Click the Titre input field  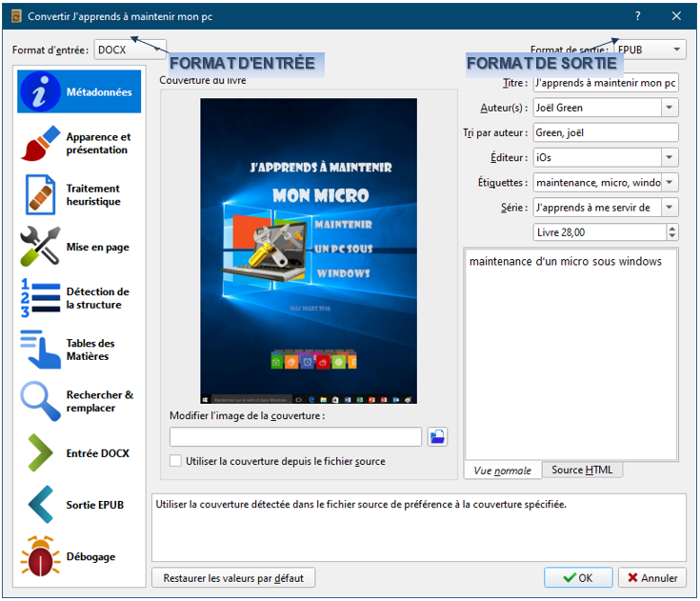pos(606,83)
